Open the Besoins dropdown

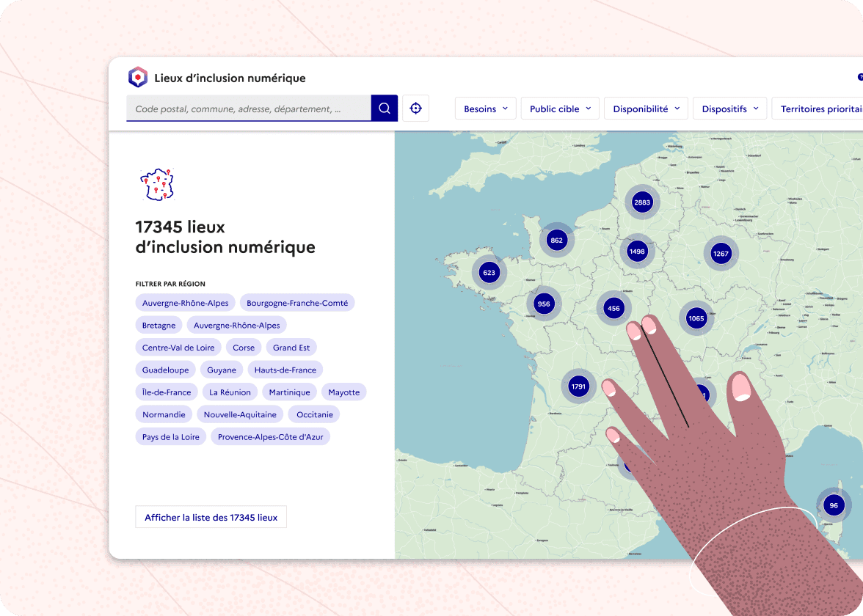click(485, 108)
